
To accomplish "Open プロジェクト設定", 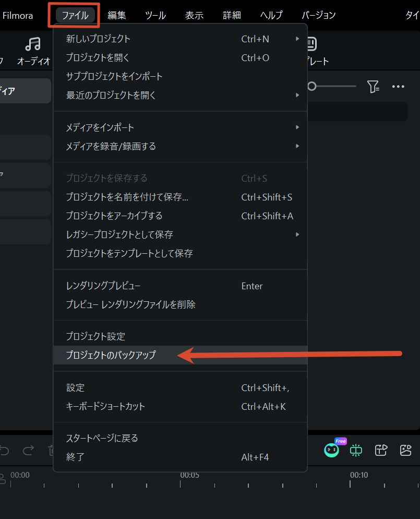I will coord(180,336).
